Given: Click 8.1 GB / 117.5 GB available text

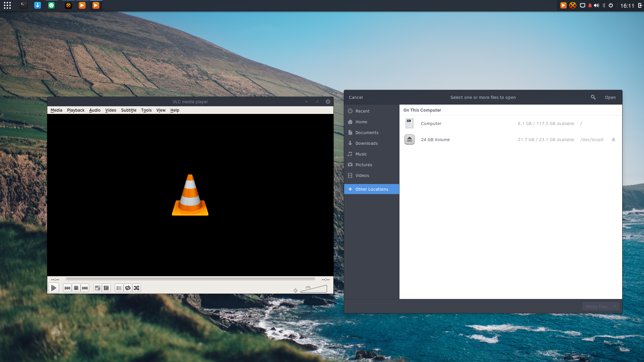Looking at the screenshot, I should 546,124.
